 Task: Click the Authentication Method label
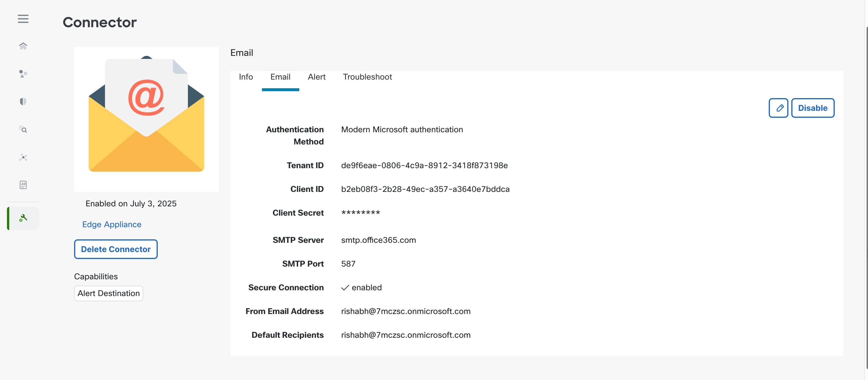(295, 135)
